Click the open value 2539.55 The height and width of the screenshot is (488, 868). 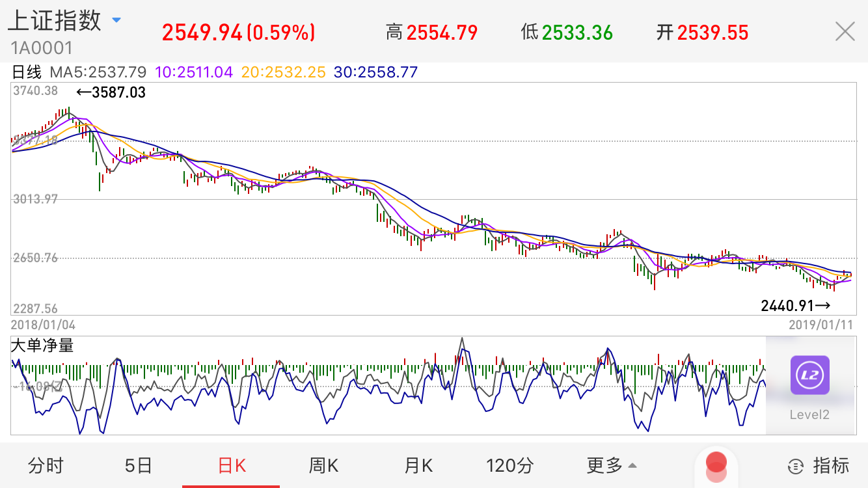pos(712,32)
